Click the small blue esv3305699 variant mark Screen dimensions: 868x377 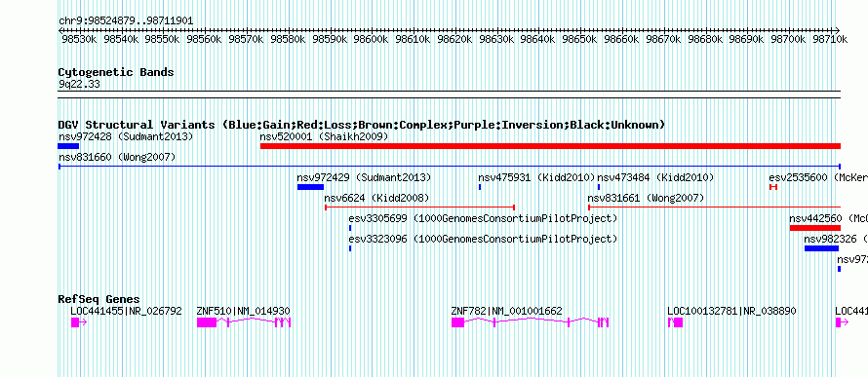350,228
